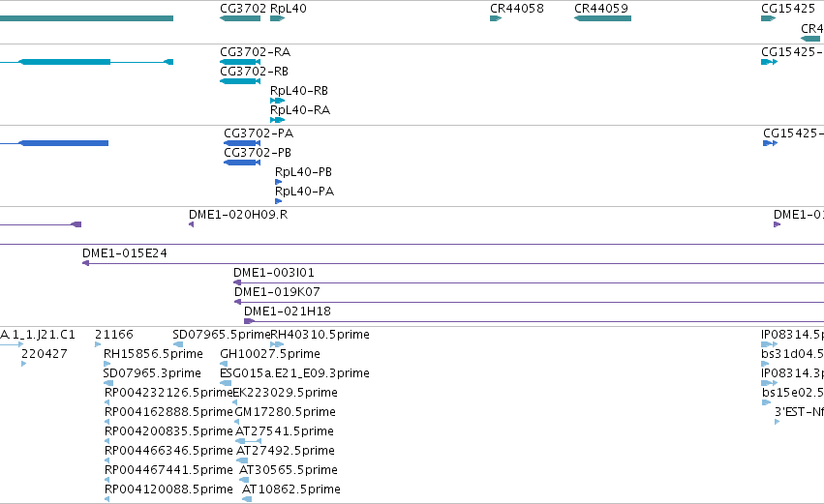Screen dimensions: 824x504
Task: Click the RP004120088.5prime EST label
Action: 168,490
